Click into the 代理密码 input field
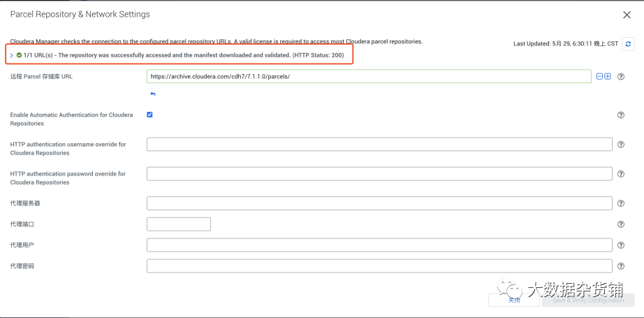This screenshot has width=644, height=318. coord(379,266)
